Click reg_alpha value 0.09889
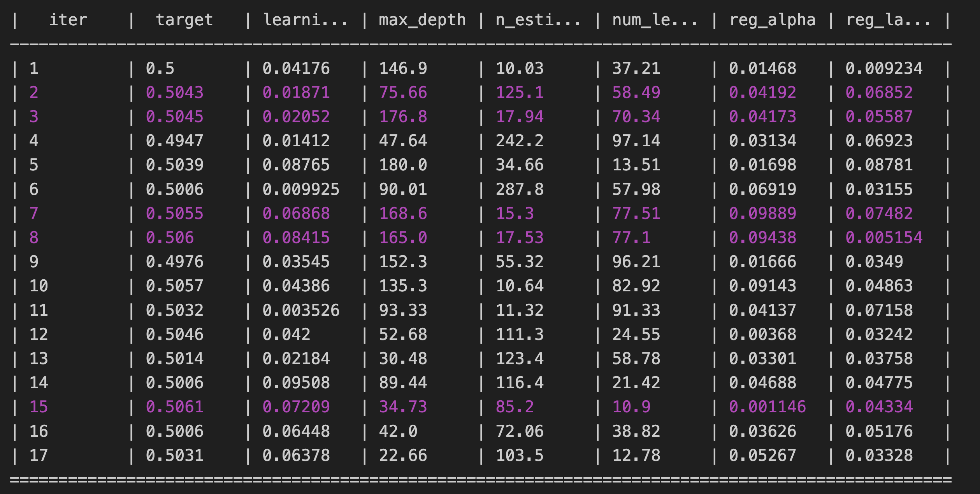This screenshot has width=980, height=494. click(x=763, y=214)
